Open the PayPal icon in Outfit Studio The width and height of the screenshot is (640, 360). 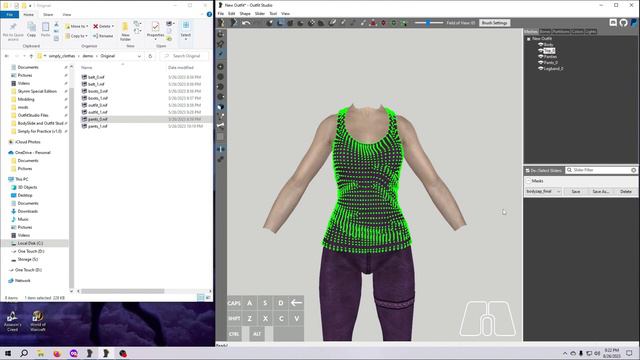tap(633, 23)
